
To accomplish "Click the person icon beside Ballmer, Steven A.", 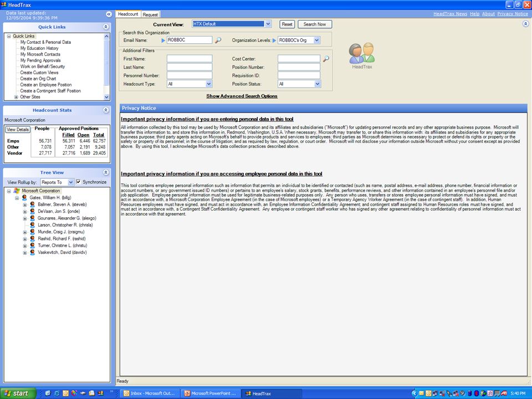I will [x=33, y=204].
